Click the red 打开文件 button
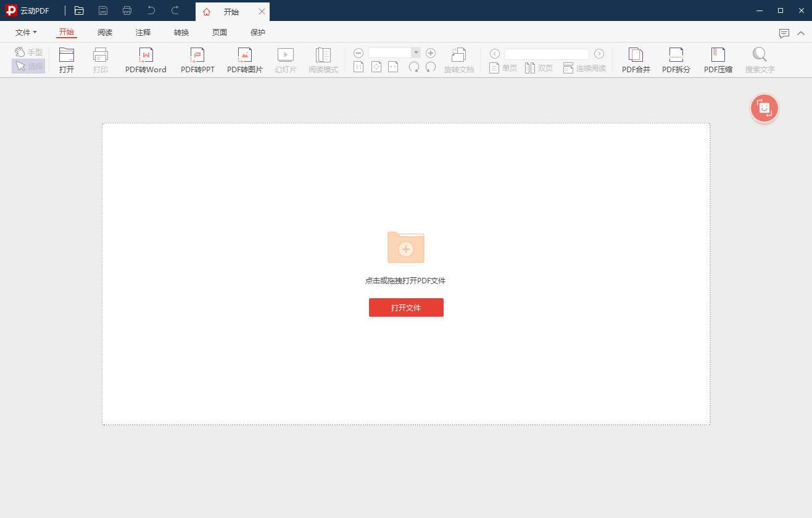 point(406,307)
